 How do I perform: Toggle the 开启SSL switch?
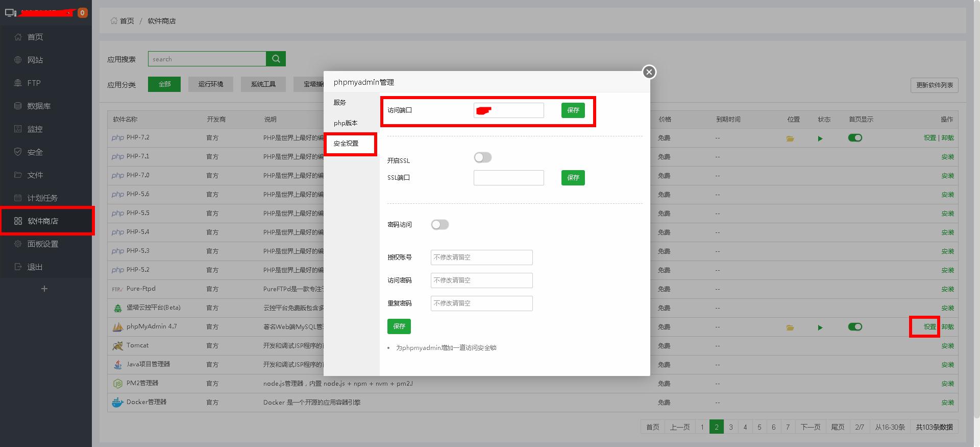(483, 157)
